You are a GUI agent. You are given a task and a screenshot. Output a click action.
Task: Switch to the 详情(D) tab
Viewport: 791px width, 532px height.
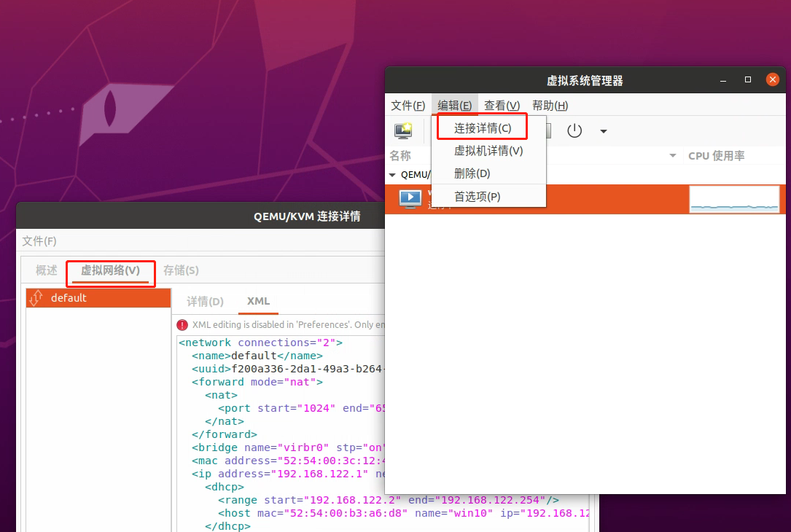[204, 301]
